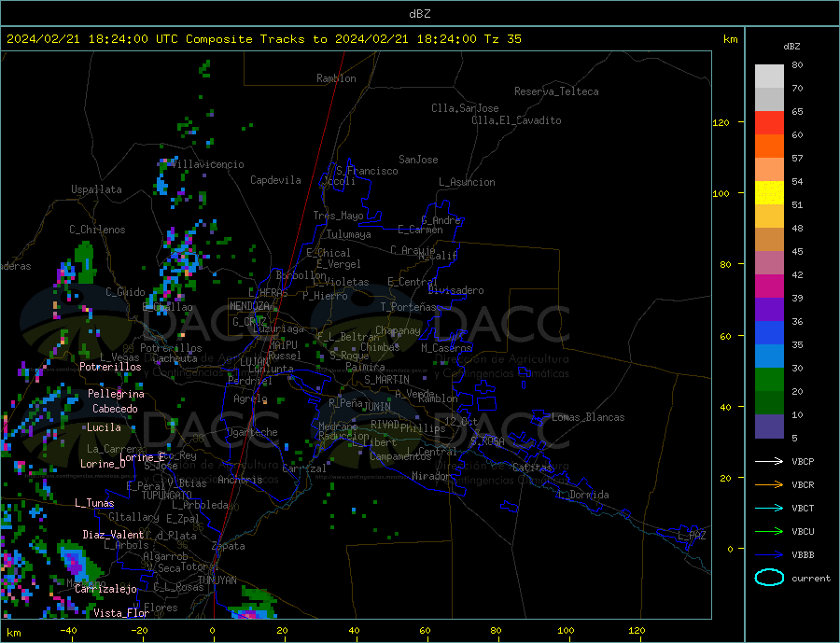Click the L_Dormida label
This screenshot has height=643, width=840.
[584, 495]
